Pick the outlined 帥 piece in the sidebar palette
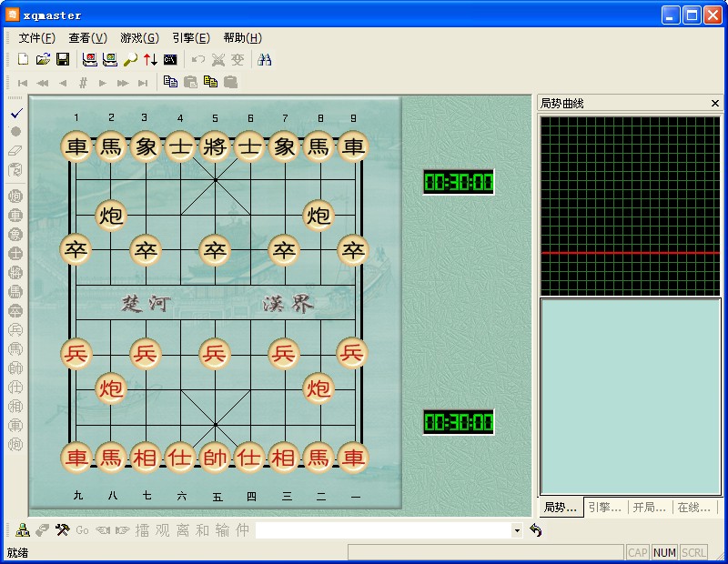 [15, 368]
